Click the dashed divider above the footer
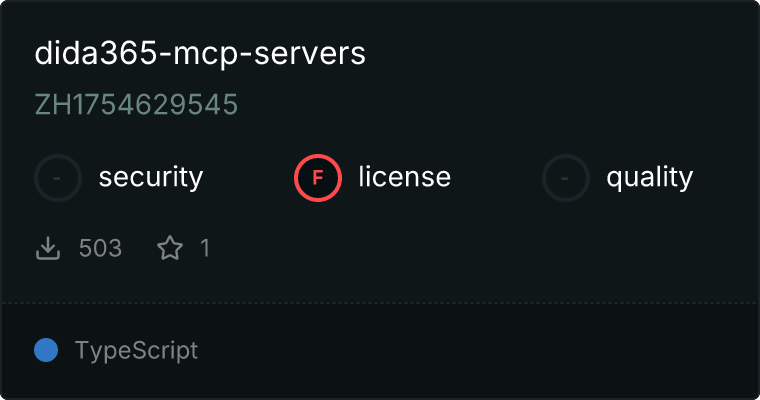Viewport: 760px width, 400px height. [380, 303]
